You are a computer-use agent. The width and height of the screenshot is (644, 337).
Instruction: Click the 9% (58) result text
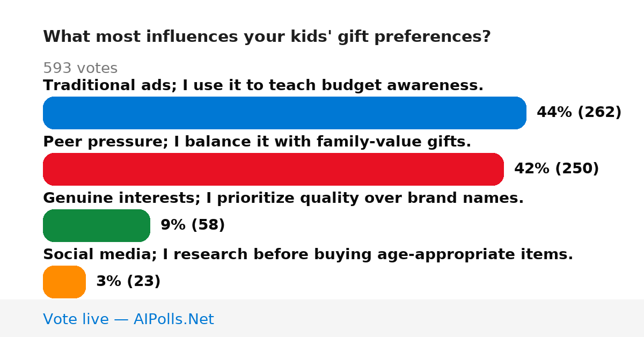click(193, 225)
